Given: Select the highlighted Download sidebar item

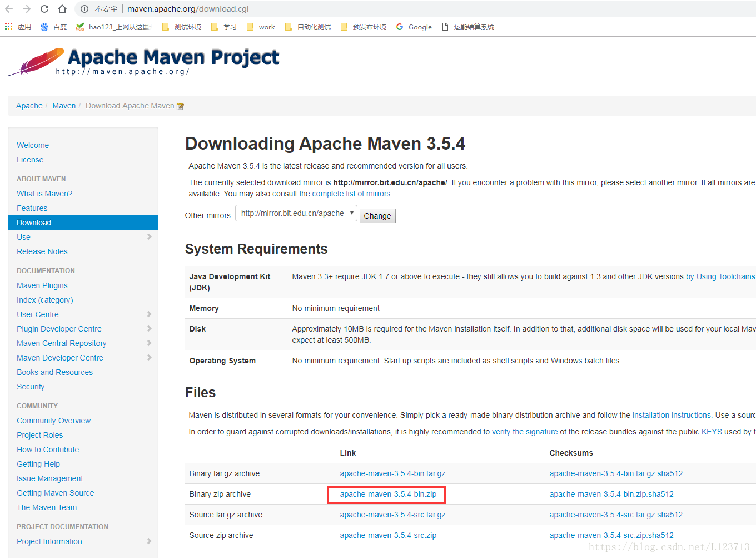Looking at the screenshot, I should point(83,223).
